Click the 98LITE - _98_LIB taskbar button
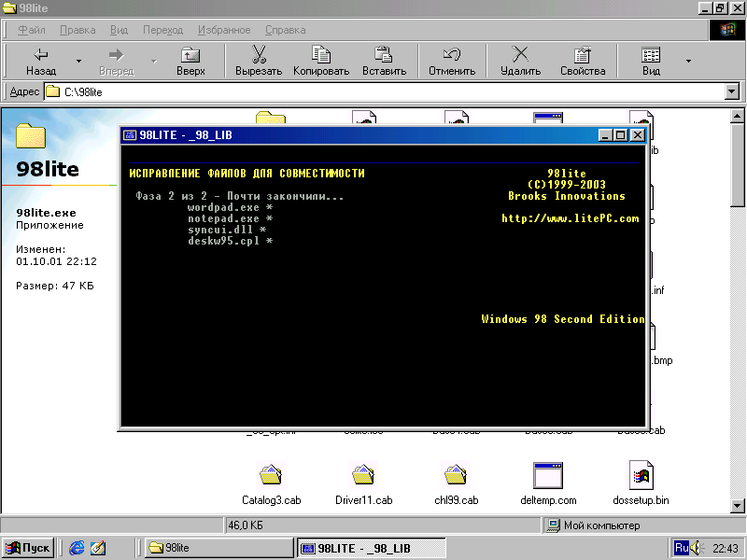The image size is (747, 560). coord(371,548)
